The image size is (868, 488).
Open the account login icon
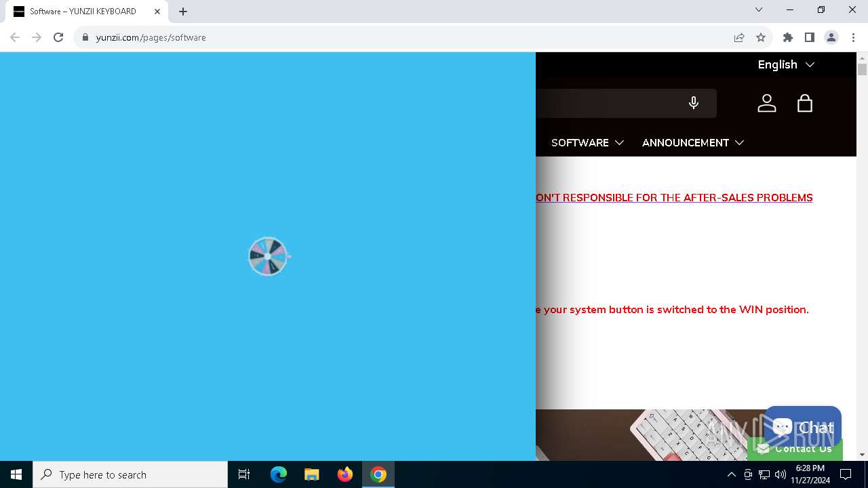[767, 103]
